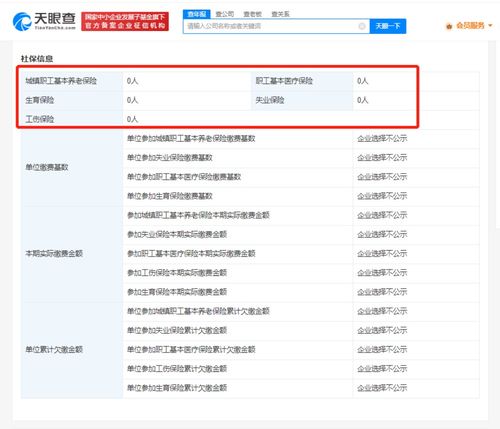Click 企业选择不公示 for 单位参加城镇职工基本养老保险累计欠缴金额
Viewport: 500px width, 429px height.
pyautogui.click(x=382, y=311)
